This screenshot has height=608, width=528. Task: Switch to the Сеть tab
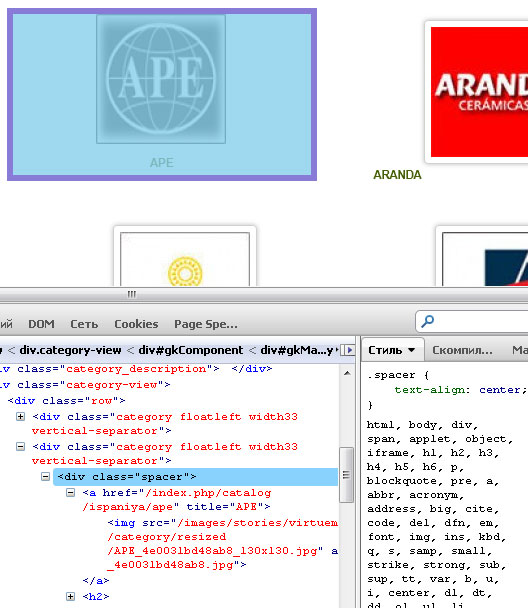(84, 324)
